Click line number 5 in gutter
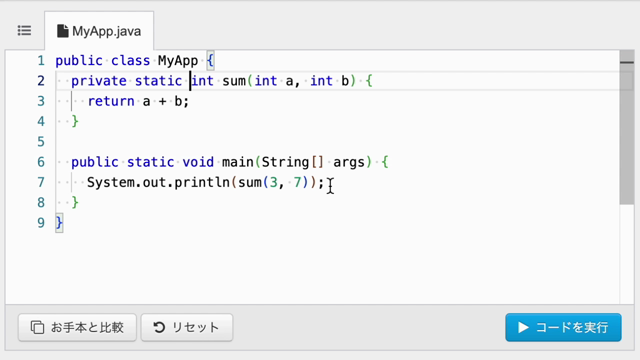640x360 pixels. point(41,142)
